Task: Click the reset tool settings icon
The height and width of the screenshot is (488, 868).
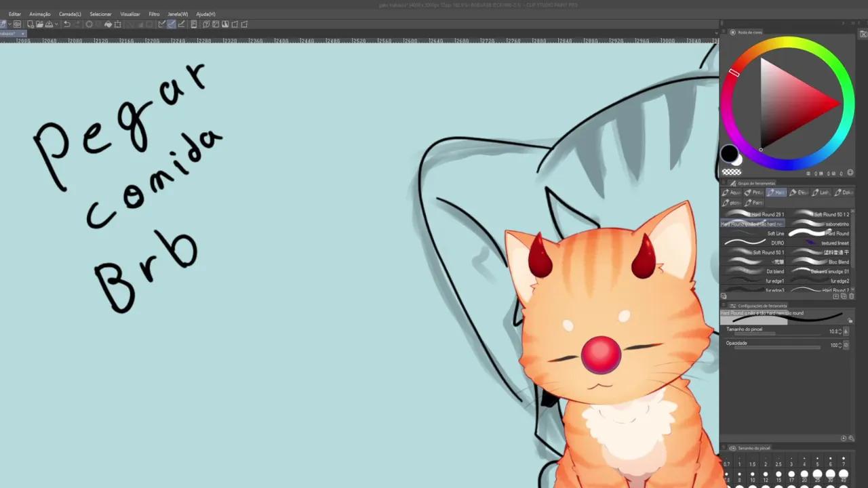Action: tap(844, 439)
